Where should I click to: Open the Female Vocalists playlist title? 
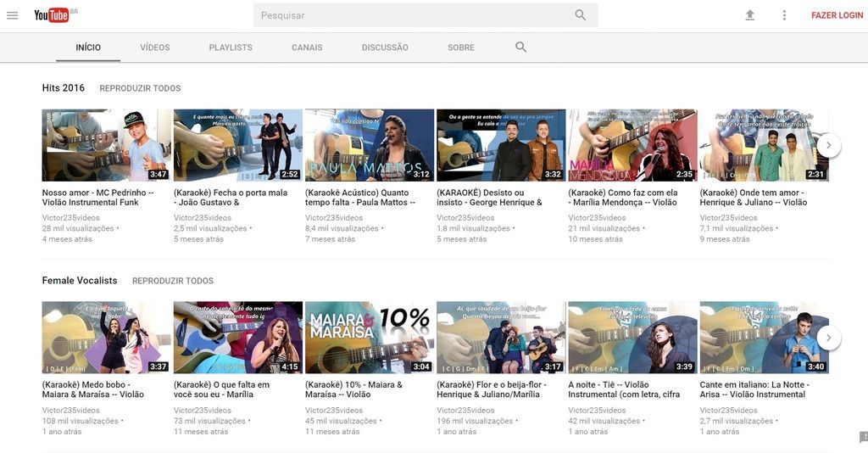80,281
